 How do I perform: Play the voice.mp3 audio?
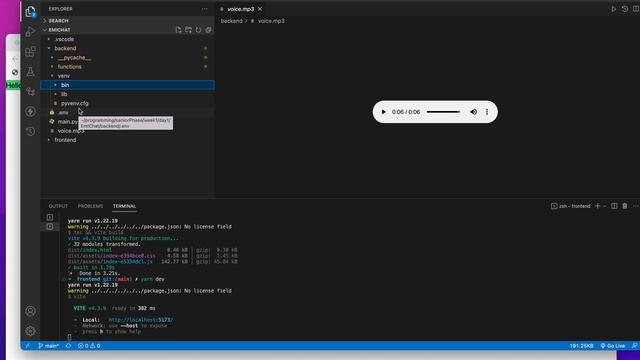click(x=383, y=112)
